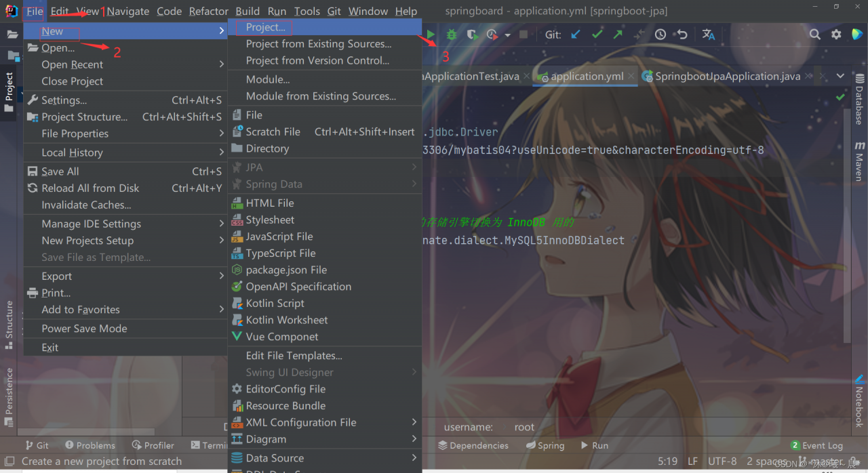Image resolution: width=868 pixels, height=473 pixels.
Task: Open the Database tool window
Action: point(859,99)
